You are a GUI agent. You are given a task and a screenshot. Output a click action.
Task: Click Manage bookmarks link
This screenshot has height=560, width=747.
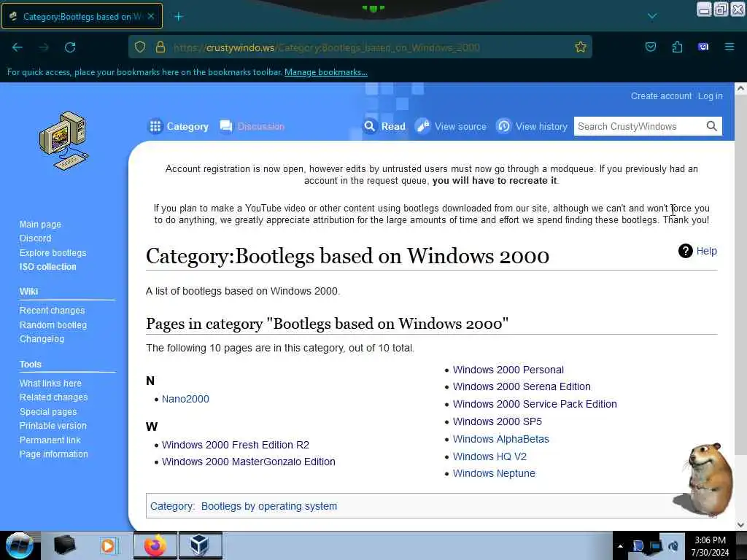(326, 72)
